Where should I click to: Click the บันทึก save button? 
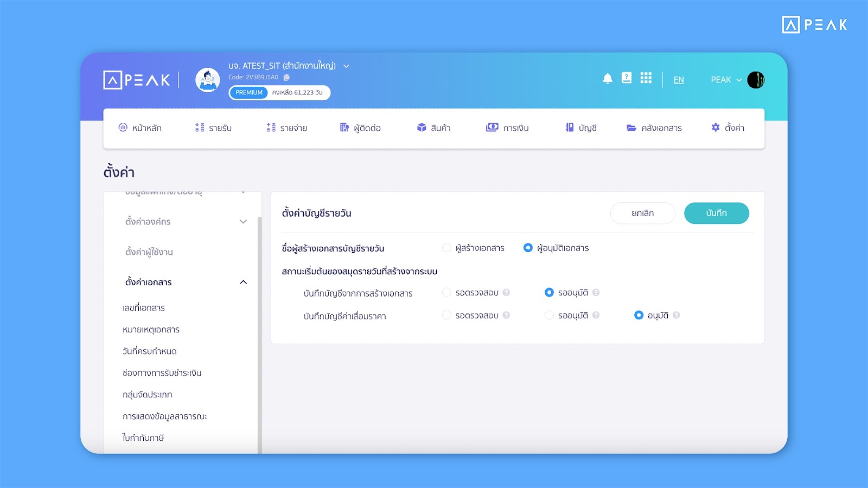tap(716, 213)
